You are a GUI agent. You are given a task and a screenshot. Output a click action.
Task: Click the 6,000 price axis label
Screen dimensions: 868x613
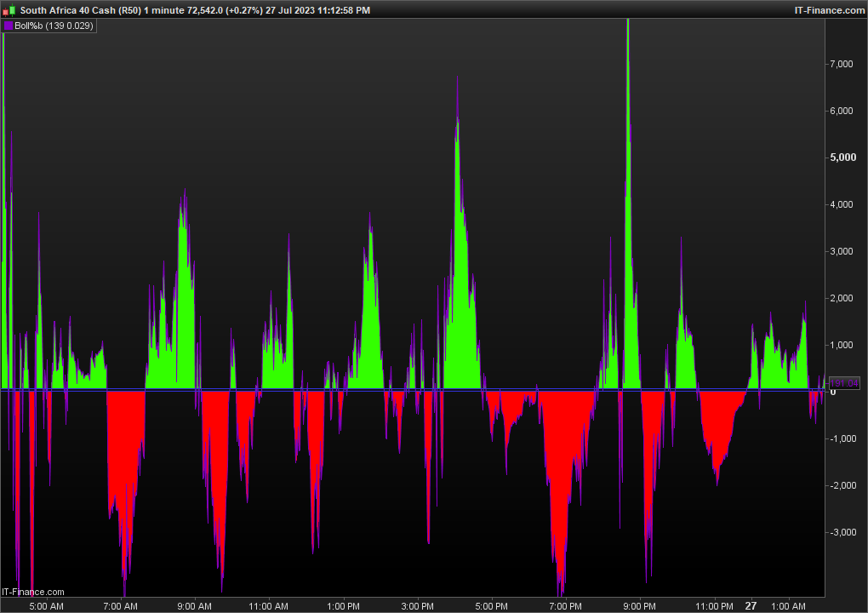coord(842,111)
